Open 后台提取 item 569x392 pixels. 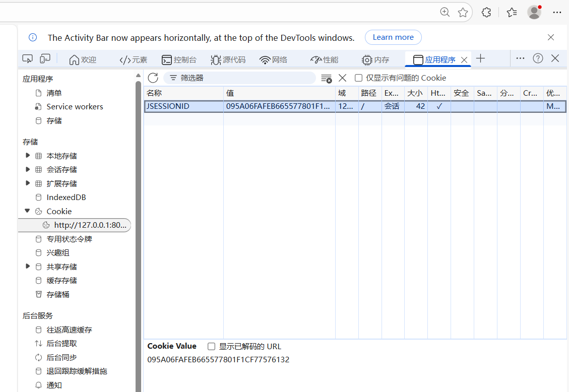[x=61, y=344]
